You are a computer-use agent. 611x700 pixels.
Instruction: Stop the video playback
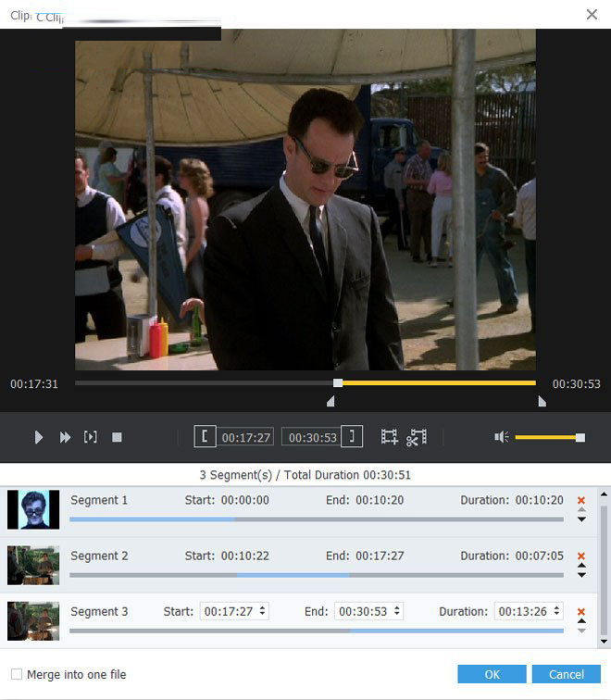[x=117, y=437]
